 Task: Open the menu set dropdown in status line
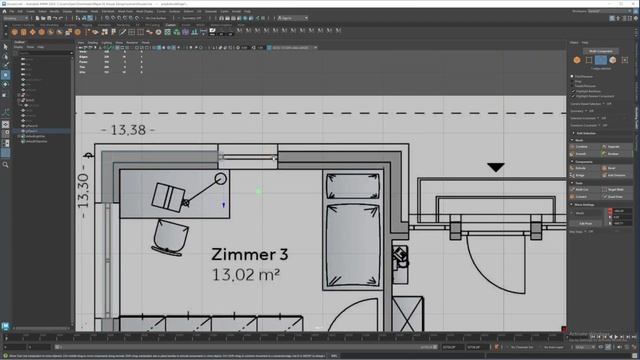click(x=16, y=18)
